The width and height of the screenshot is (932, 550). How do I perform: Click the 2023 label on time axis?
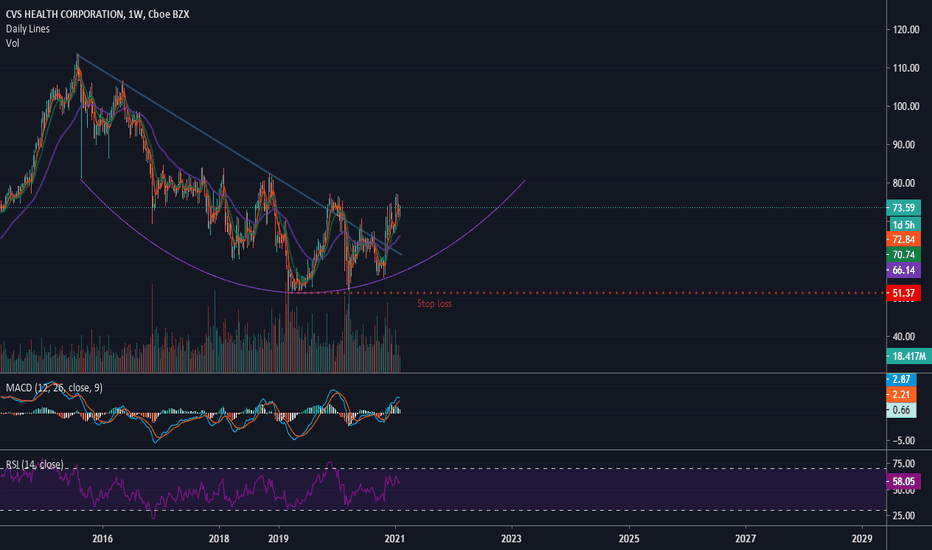pos(511,539)
